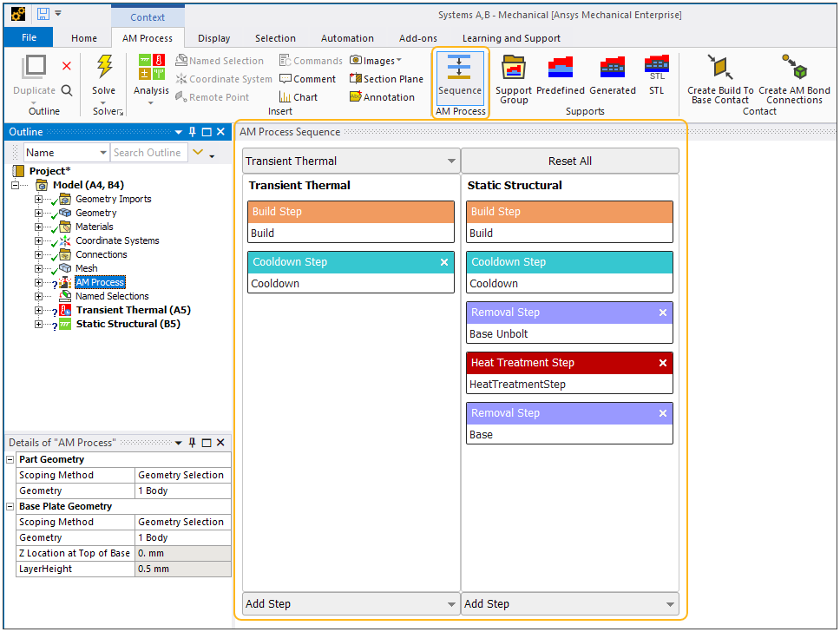Viewport: 840px width, 632px height.
Task: Toggle the pin on the Outline pane
Action: pyautogui.click(x=190, y=132)
